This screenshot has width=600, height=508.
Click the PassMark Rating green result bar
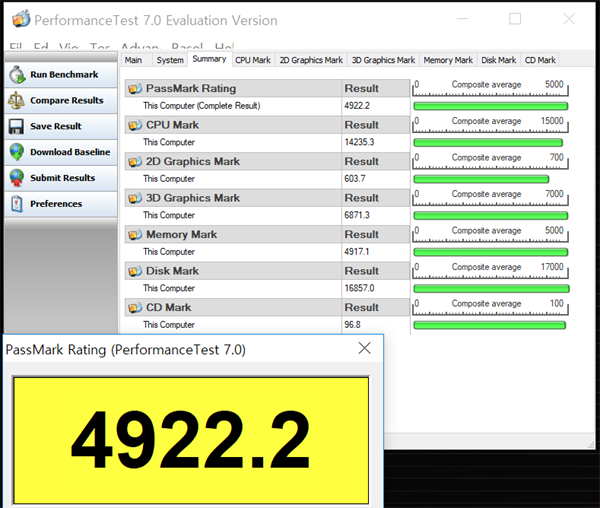491,106
